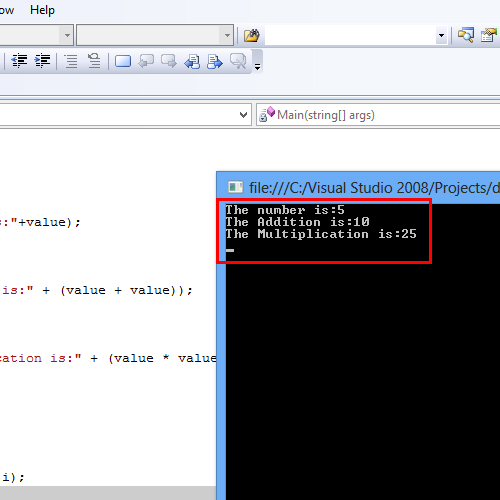Go to next bookmark in folder
The image size is (500, 500).
[x=215, y=61]
